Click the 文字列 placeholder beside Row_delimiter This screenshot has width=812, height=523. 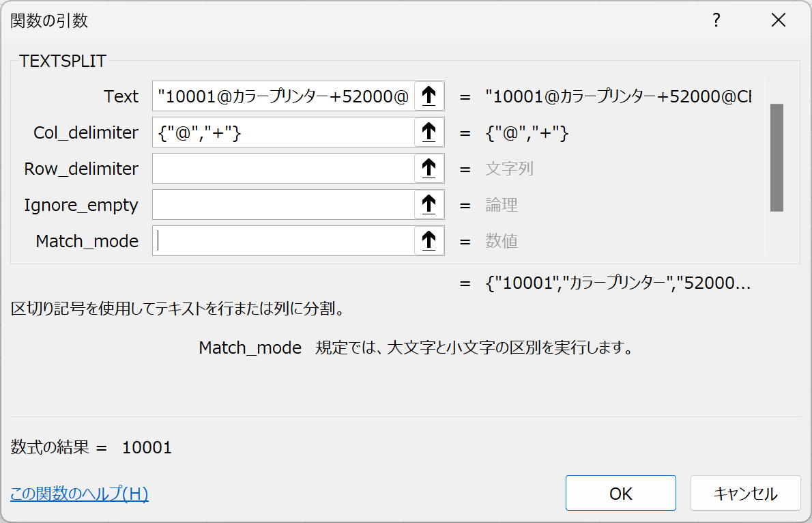pyautogui.click(x=509, y=169)
